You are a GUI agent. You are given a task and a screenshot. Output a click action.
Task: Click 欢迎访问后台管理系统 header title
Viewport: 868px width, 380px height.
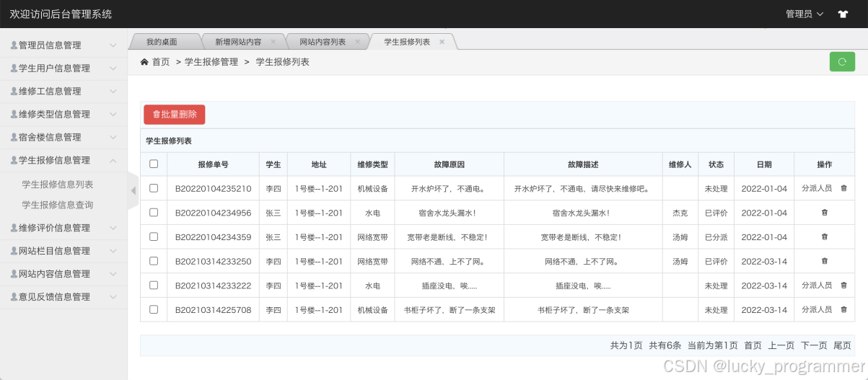(61, 14)
